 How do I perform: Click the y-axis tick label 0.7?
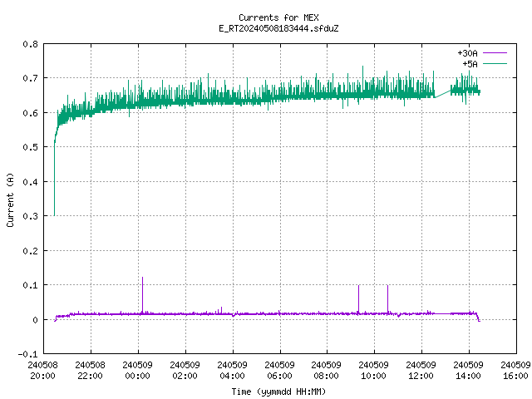pos(31,78)
